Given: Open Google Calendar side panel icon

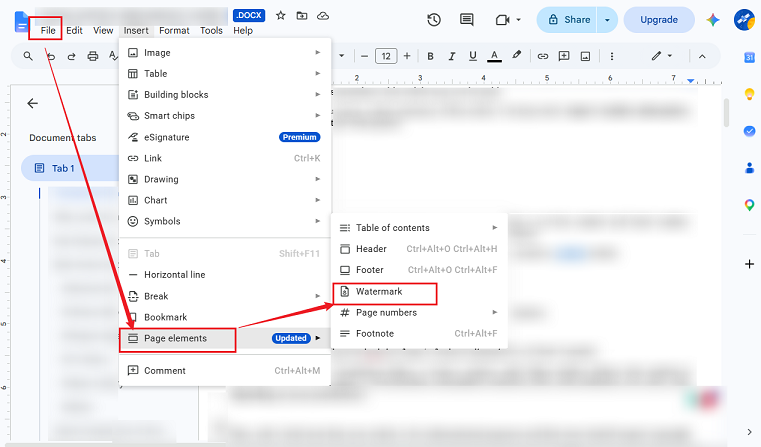Looking at the screenshot, I should click(x=749, y=58).
